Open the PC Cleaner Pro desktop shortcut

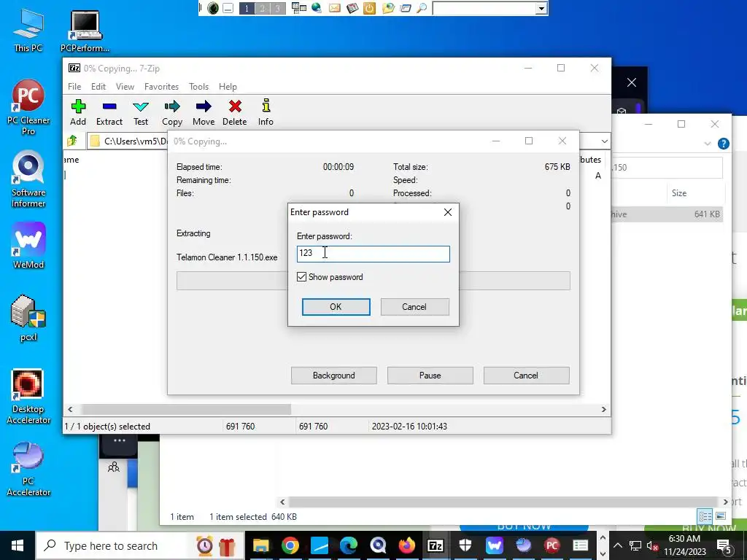point(28,107)
